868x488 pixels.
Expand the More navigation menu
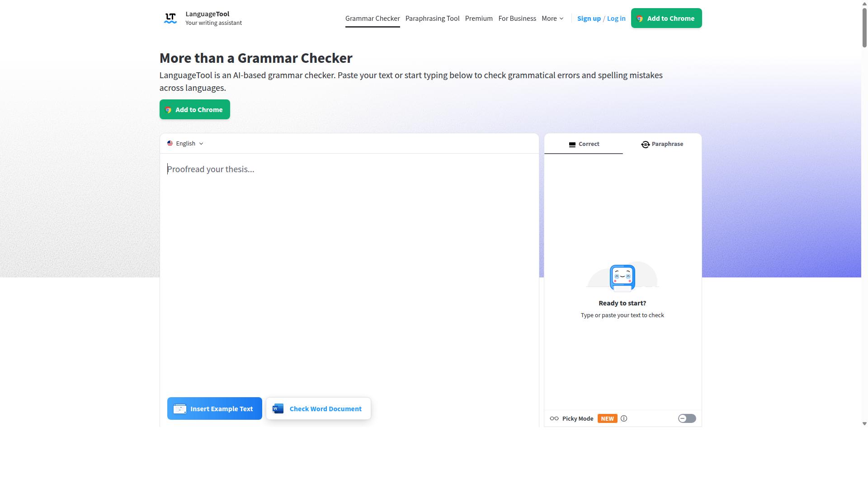point(552,19)
